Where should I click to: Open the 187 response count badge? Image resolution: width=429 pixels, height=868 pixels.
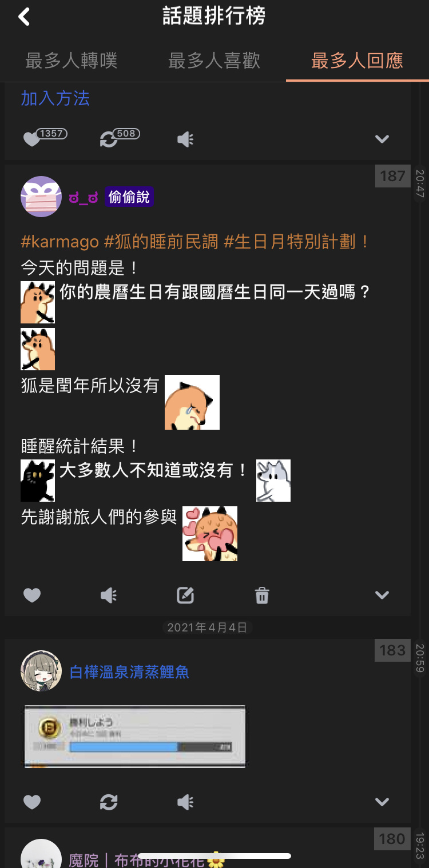click(x=392, y=177)
